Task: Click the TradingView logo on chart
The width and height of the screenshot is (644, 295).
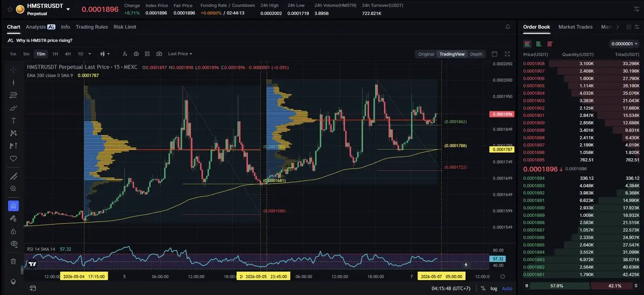Action: (33, 264)
